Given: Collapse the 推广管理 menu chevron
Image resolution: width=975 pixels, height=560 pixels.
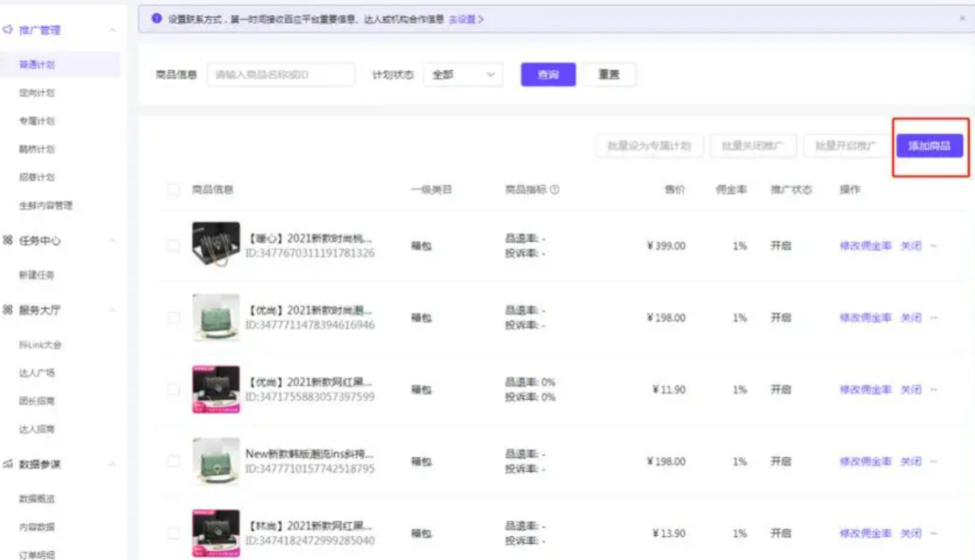Looking at the screenshot, I should (112, 30).
